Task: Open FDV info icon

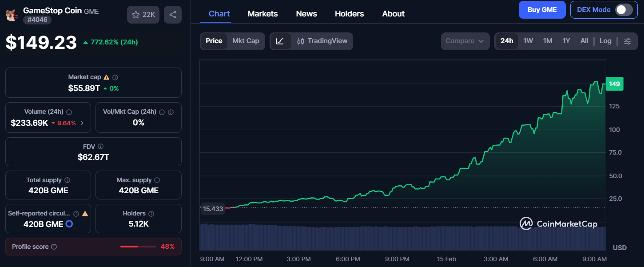Action: pyautogui.click(x=100, y=147)
